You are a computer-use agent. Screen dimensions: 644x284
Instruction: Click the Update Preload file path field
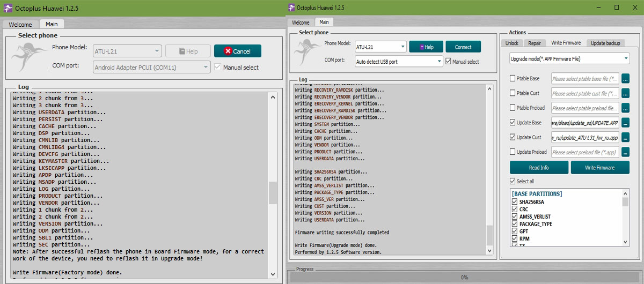585,152
